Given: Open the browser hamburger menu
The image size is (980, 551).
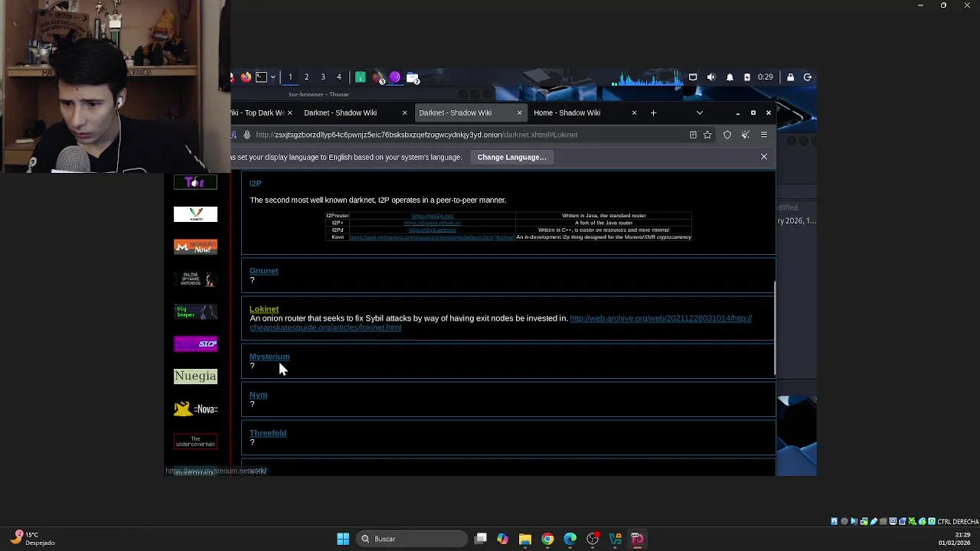Looking at the screenshot, I should (x=764, y=135).
